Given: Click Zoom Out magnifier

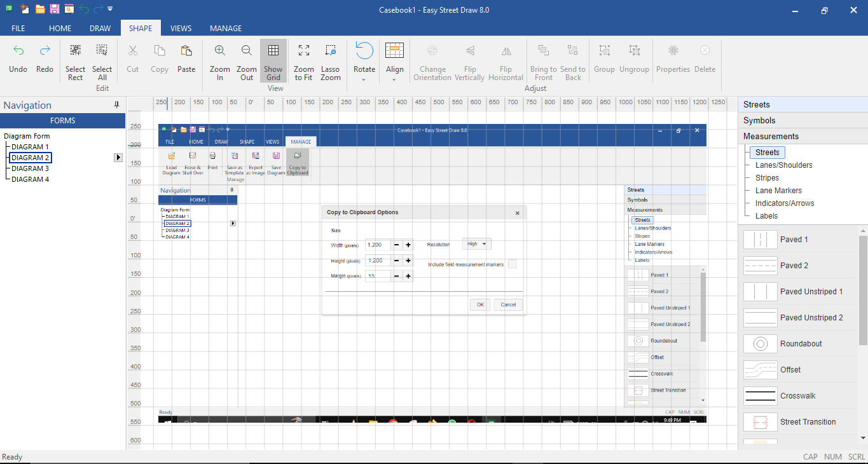Looking at the screenshot, I should 247,62.
